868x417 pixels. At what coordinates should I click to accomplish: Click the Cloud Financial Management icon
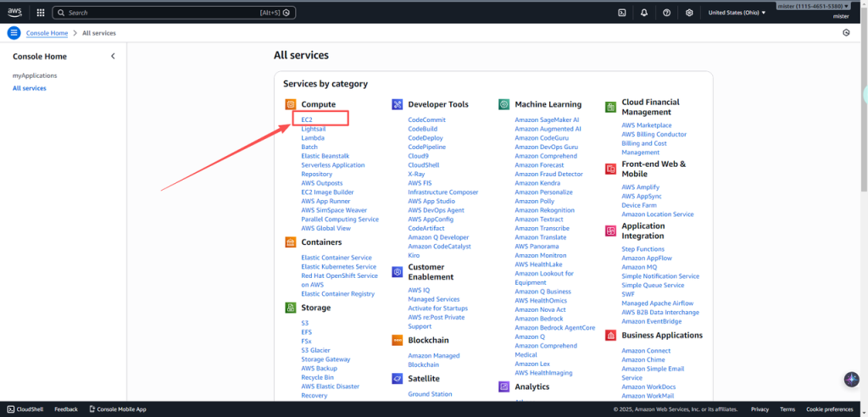[x=610, y=107]
